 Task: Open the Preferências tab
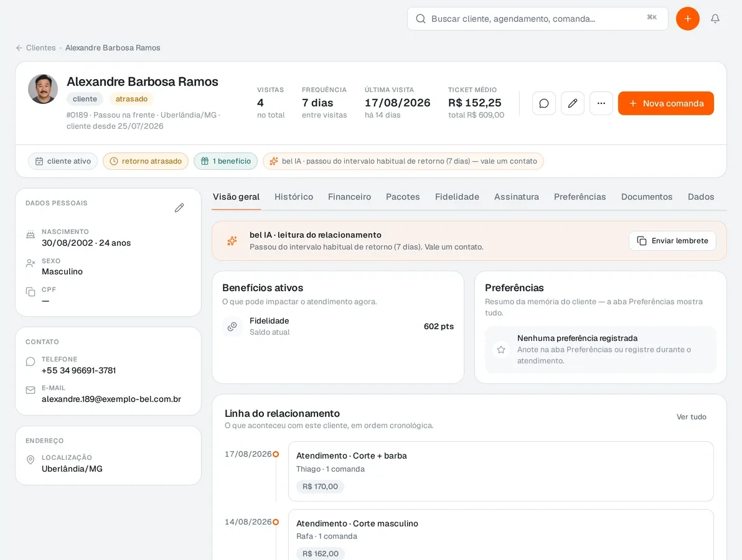[580, 197]
